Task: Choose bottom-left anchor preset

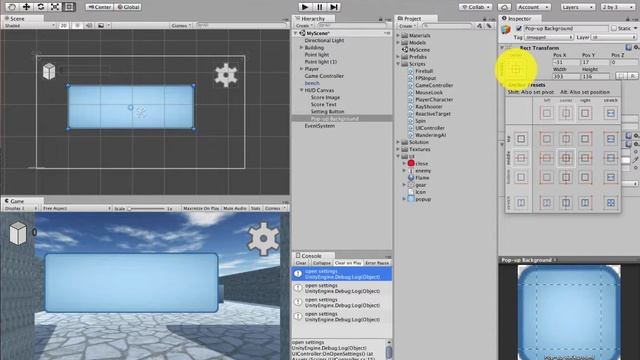Action: (547, 177)
